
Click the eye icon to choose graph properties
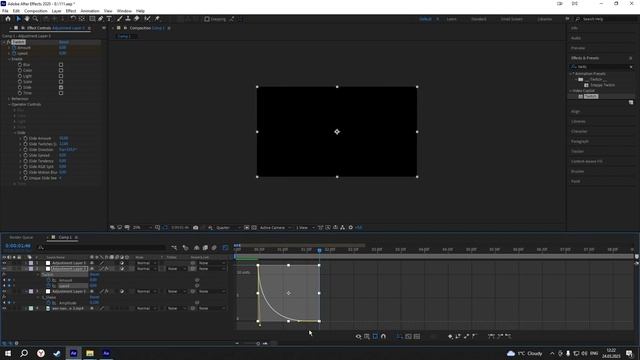358,336
